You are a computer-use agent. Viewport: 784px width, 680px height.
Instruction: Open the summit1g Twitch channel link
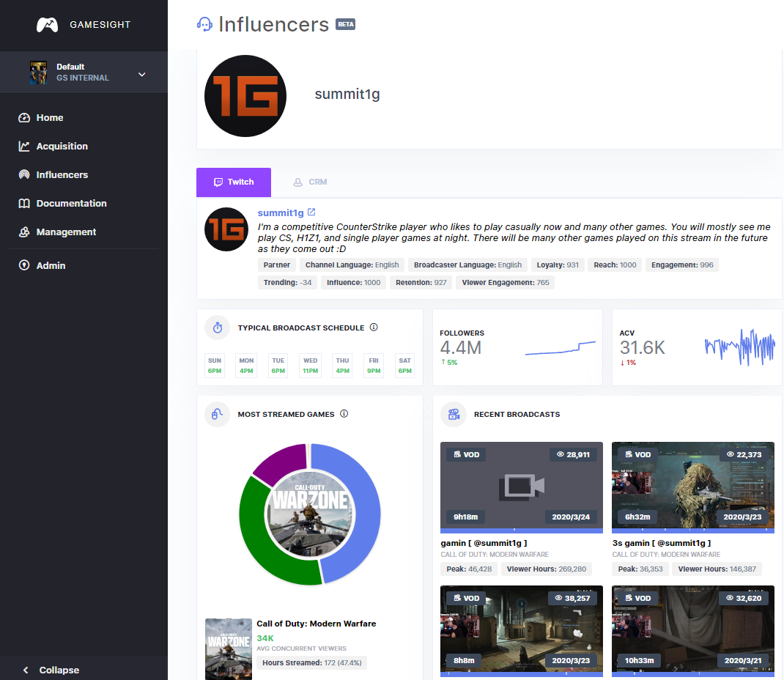point(281,212)
